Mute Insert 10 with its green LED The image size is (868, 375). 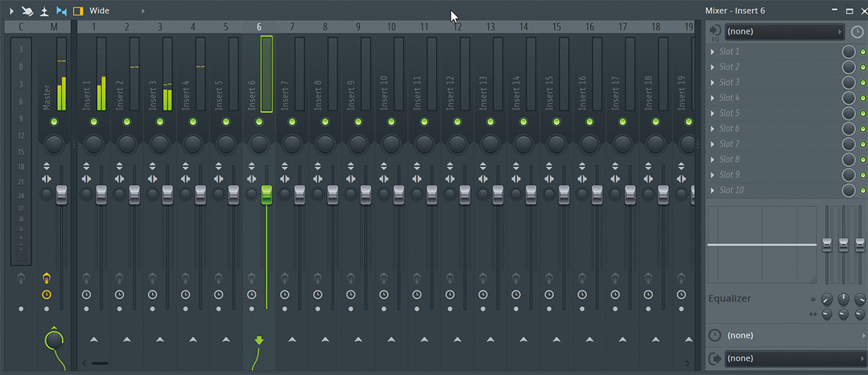point(391,122)
